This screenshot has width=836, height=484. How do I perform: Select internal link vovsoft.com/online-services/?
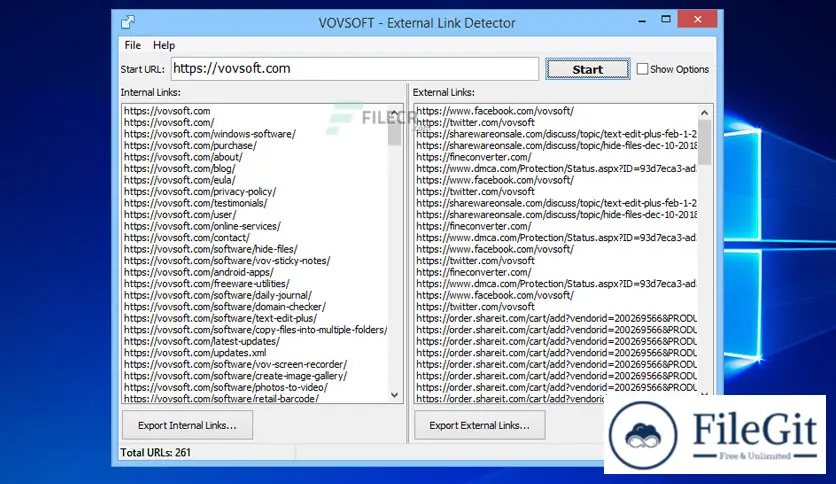point(202,226)
